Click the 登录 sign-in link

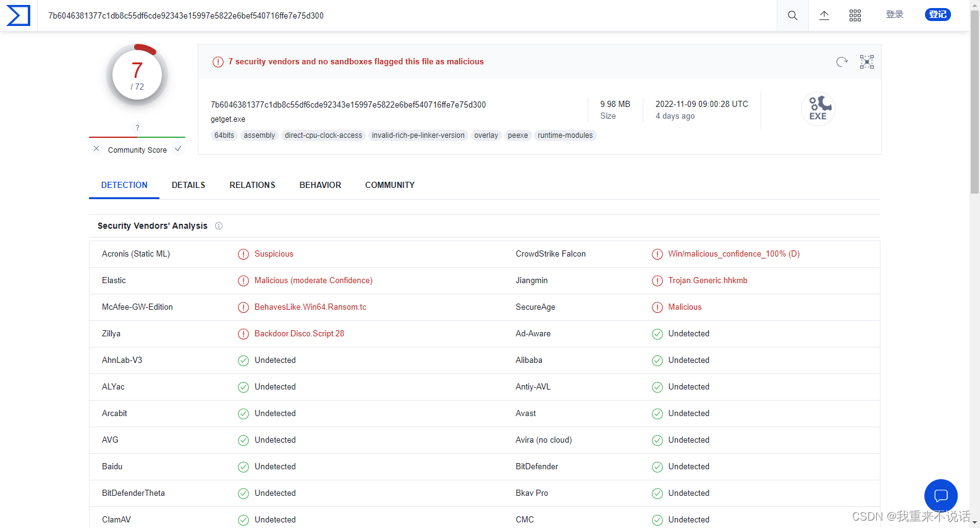coord(895,15)
